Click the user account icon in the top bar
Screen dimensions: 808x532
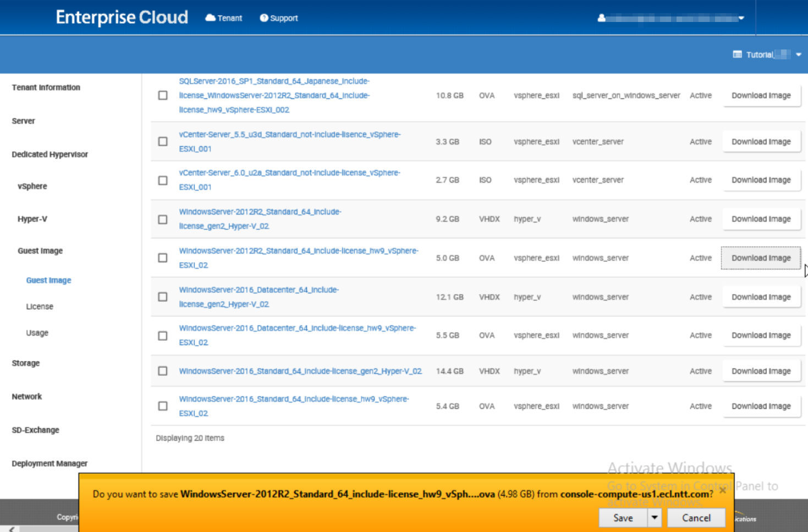pyautogui.click(x=601, y=18)
